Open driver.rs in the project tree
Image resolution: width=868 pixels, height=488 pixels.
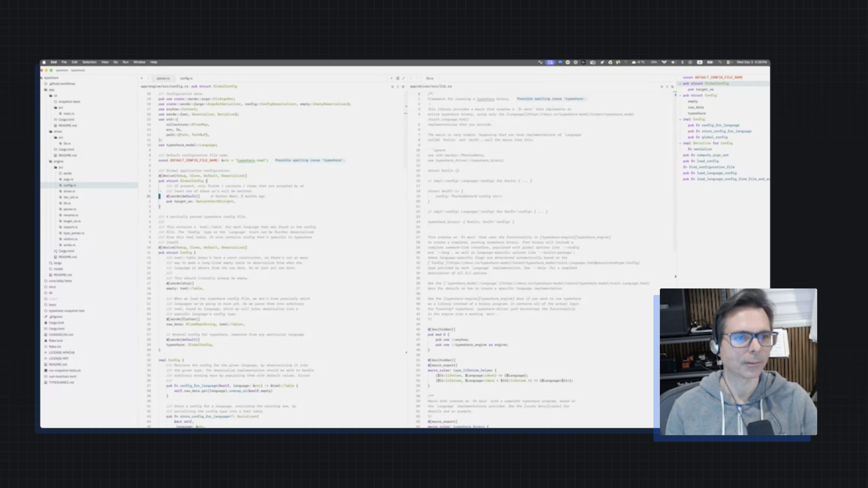69,191
